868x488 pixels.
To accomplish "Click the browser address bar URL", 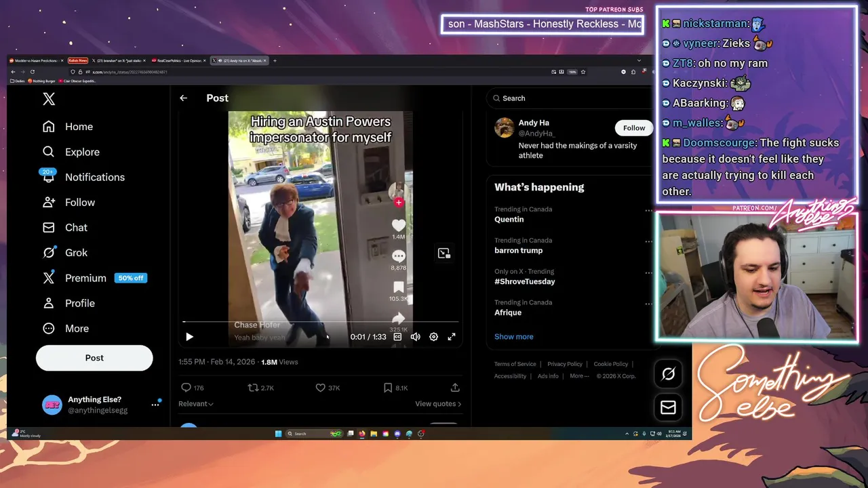I will (x=130, y=72).
